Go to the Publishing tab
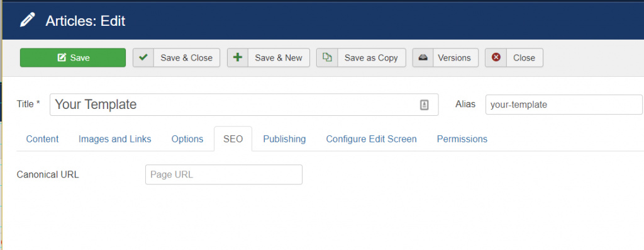 pyautogui.click(x=285, y=139)
